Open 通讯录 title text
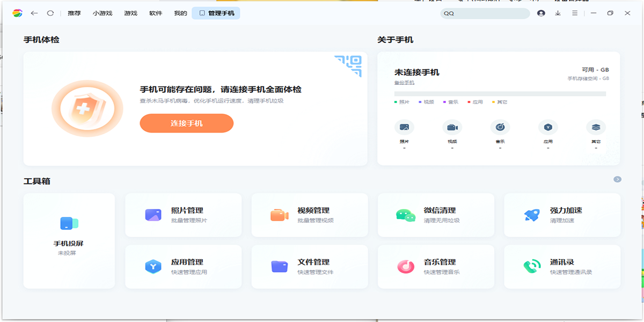Image resolution: width=644 pixels, height=322 pixels. (562, 262)
